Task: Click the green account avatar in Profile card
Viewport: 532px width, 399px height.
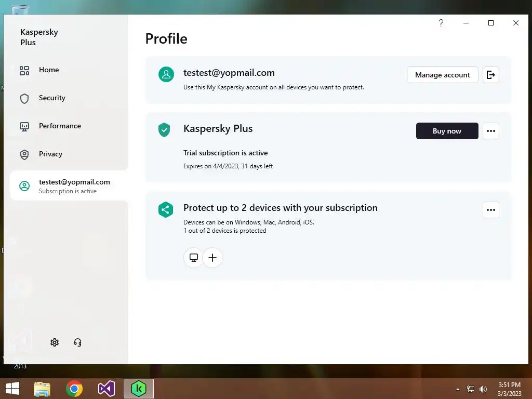Action: pos(166,74)
